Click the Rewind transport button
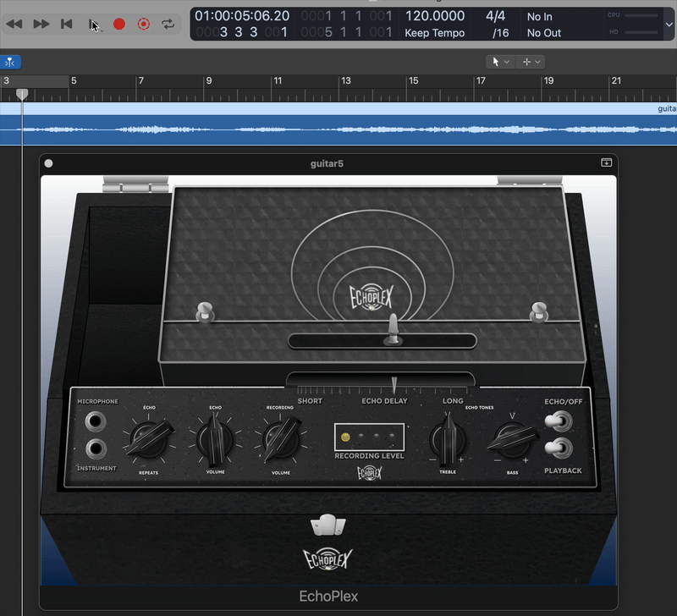The width and height of the screenshot is (677, 616). click(x=14, y=25)
